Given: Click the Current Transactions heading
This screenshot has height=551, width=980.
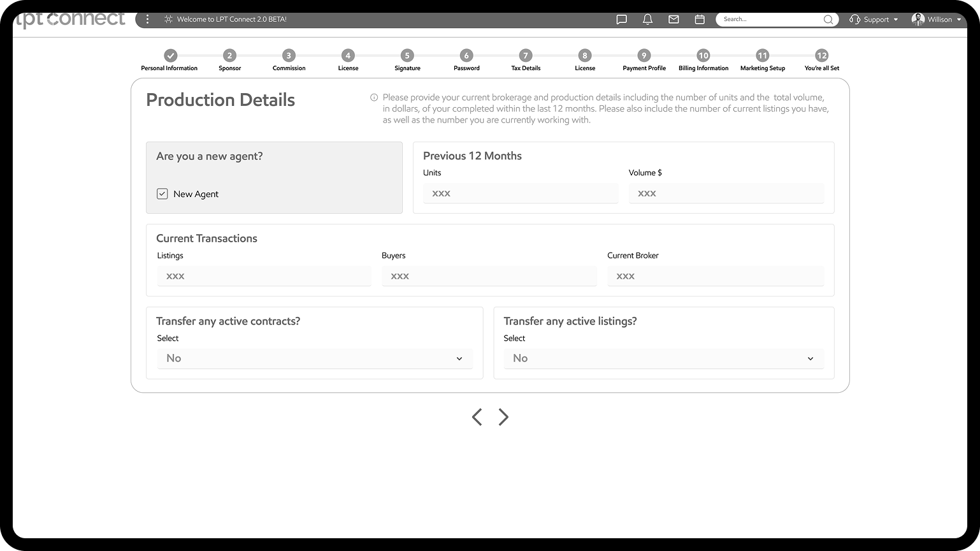Looking at the screenshot, I should coord(206,239).
